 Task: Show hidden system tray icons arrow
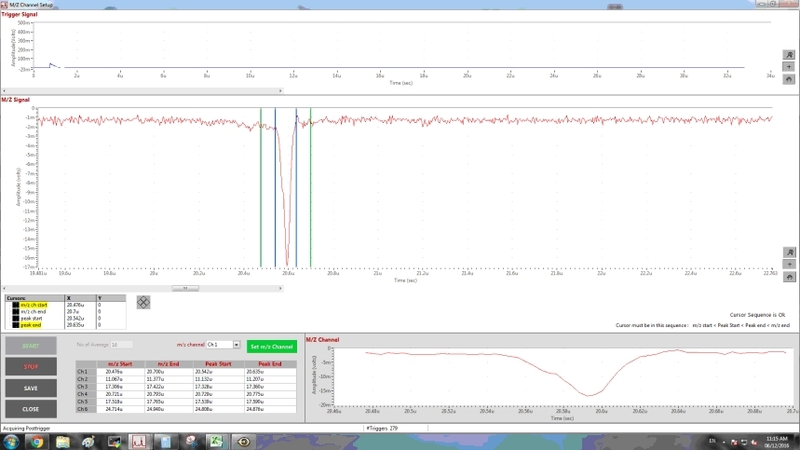[x=723, y=442]
